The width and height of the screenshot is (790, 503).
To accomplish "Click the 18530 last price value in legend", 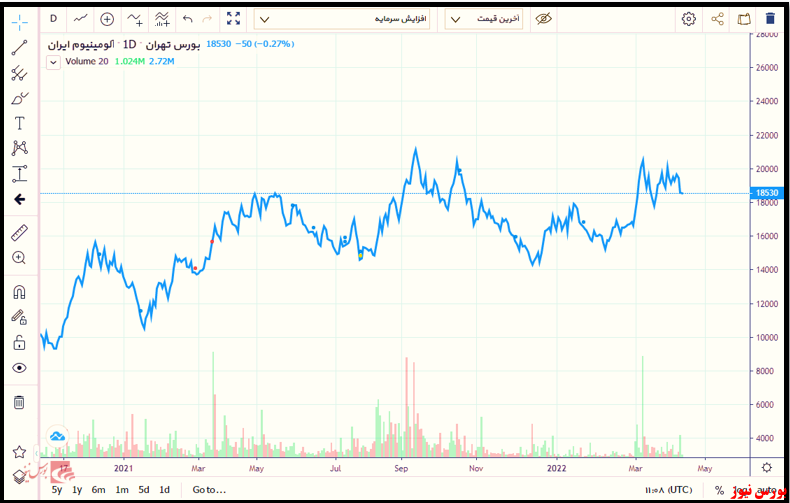I will pyautogui.click(x=219, y=44).
